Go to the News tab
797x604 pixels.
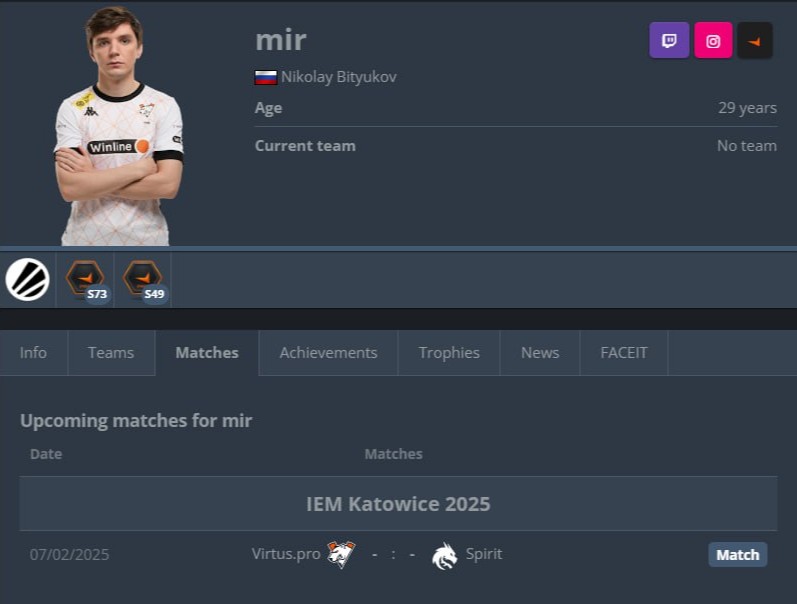pos(540,352)
